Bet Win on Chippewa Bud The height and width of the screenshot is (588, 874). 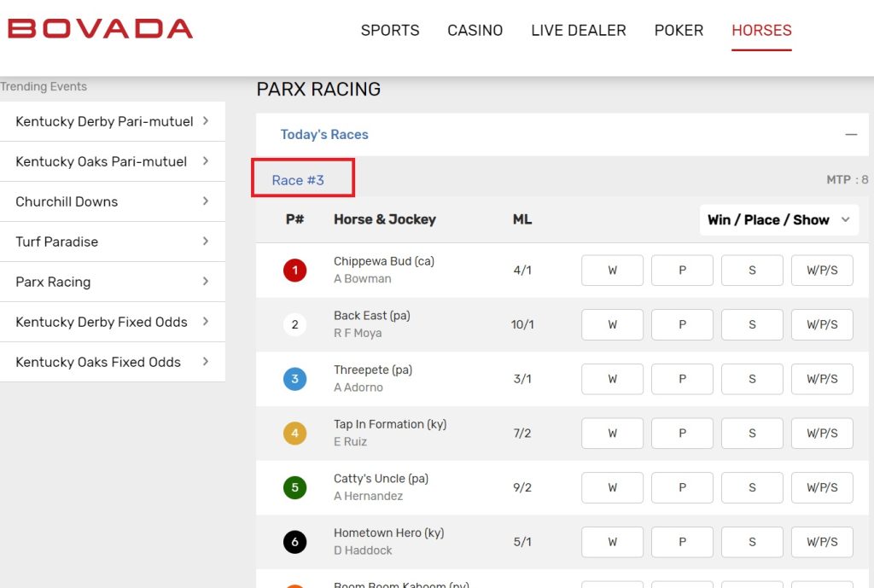[x=612, y=271]
